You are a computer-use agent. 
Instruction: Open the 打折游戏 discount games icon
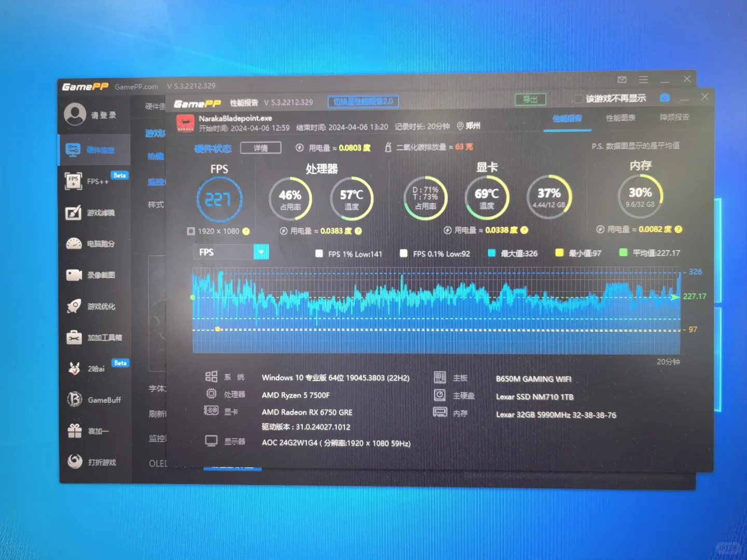point(75,461)
